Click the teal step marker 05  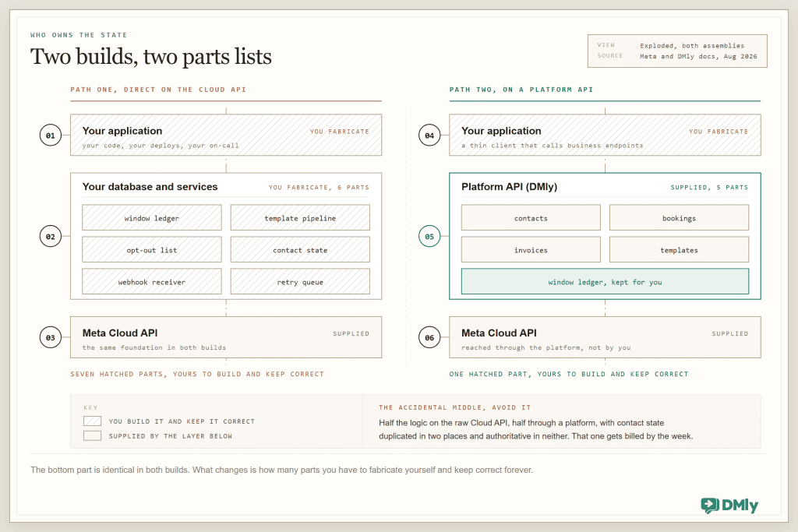[x=429, y=237]
